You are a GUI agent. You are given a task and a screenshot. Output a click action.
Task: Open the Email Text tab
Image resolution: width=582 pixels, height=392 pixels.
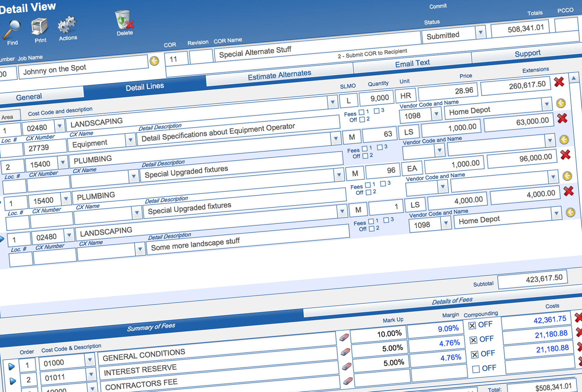[412, 64]
